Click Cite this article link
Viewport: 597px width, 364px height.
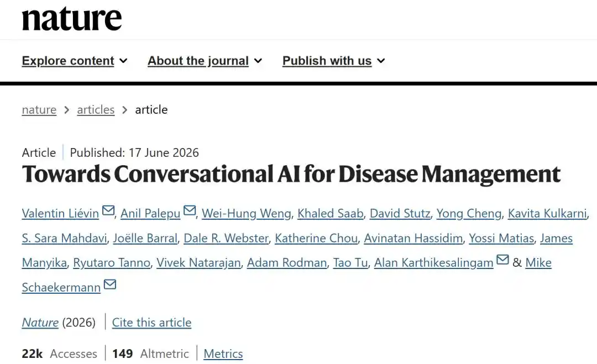[x=151, y=323]
